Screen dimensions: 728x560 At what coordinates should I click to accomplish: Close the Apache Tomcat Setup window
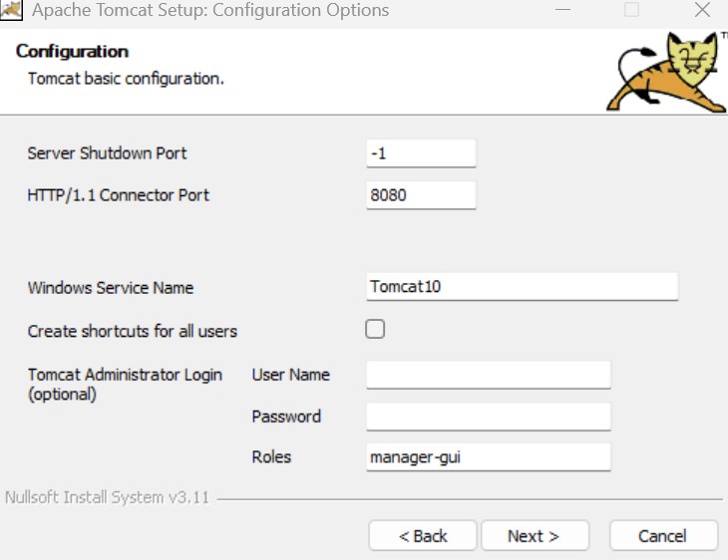tap(702, 10)
